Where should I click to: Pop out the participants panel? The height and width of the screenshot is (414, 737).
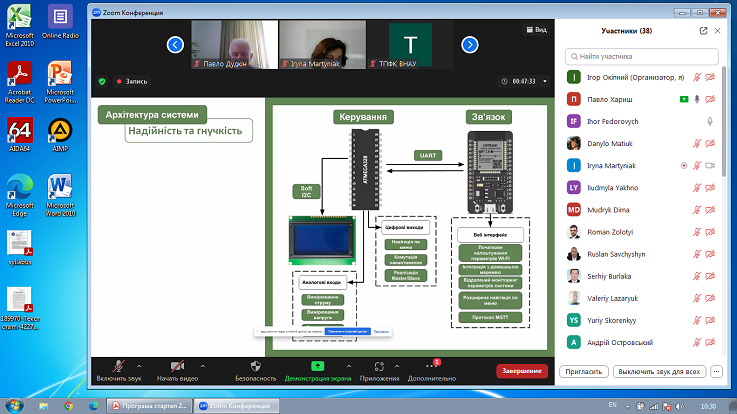point(703,31)
